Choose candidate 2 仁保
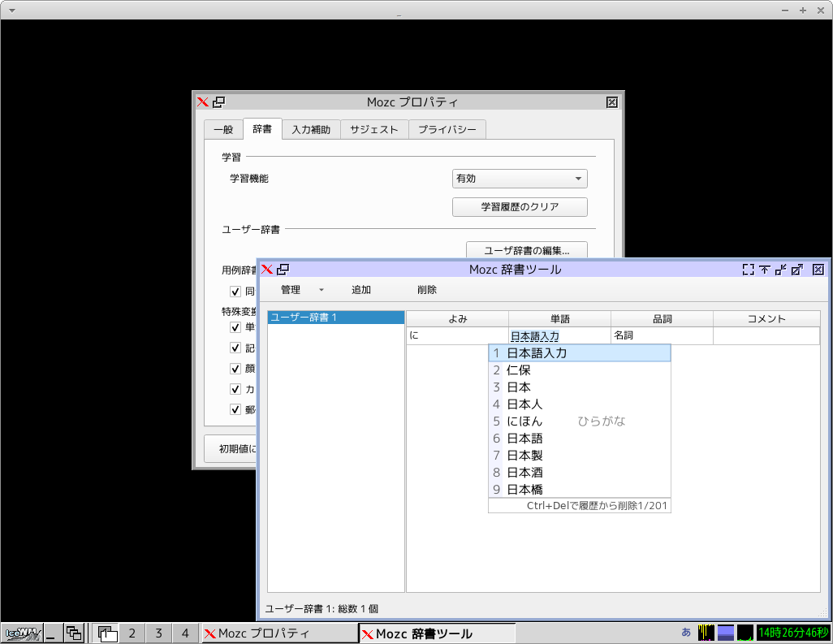The height and width of the screenshot is (644, 833). click(x=580, y=370)
